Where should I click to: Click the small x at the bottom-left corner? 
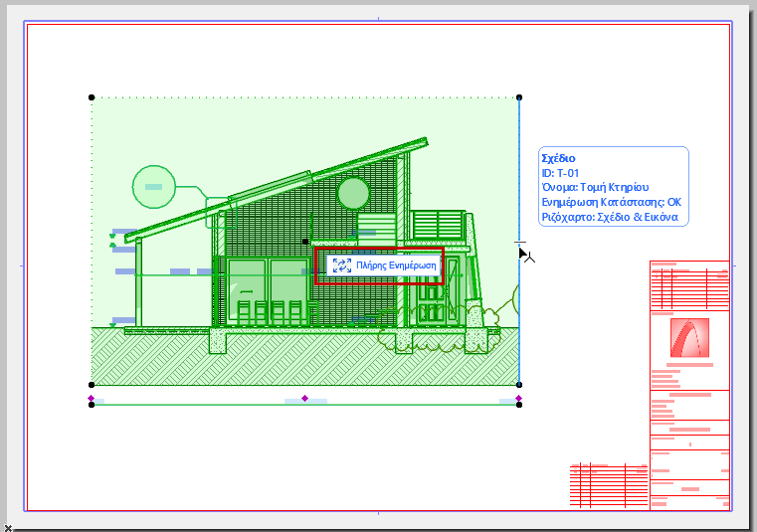(8, 528)
